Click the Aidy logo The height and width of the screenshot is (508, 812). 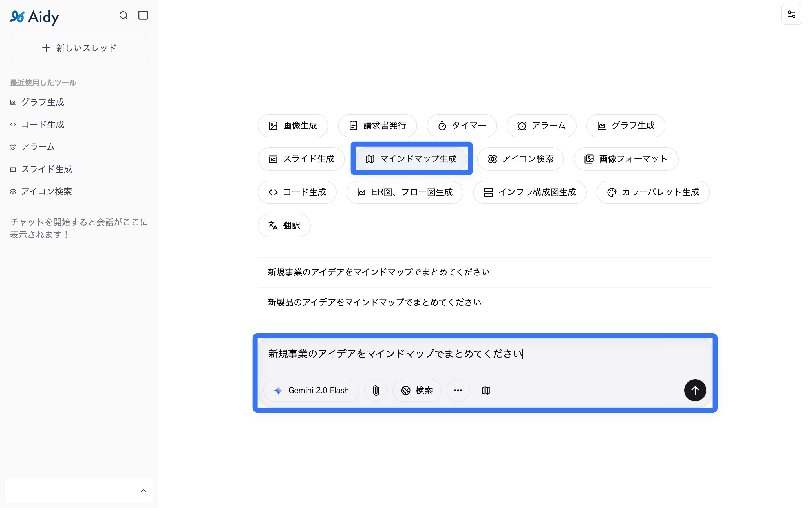(34, 17)
